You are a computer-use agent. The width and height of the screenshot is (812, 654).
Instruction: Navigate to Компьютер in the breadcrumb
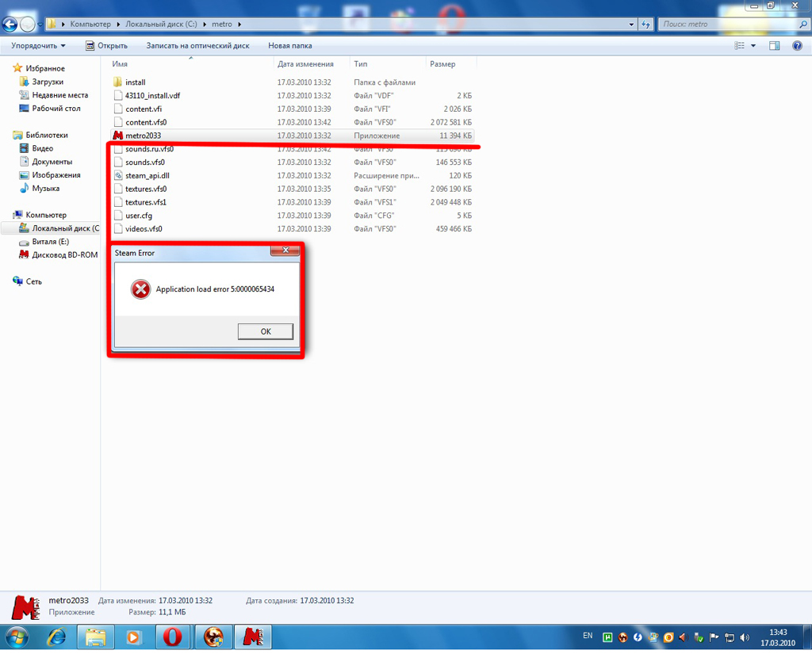(x=90, y=25)
